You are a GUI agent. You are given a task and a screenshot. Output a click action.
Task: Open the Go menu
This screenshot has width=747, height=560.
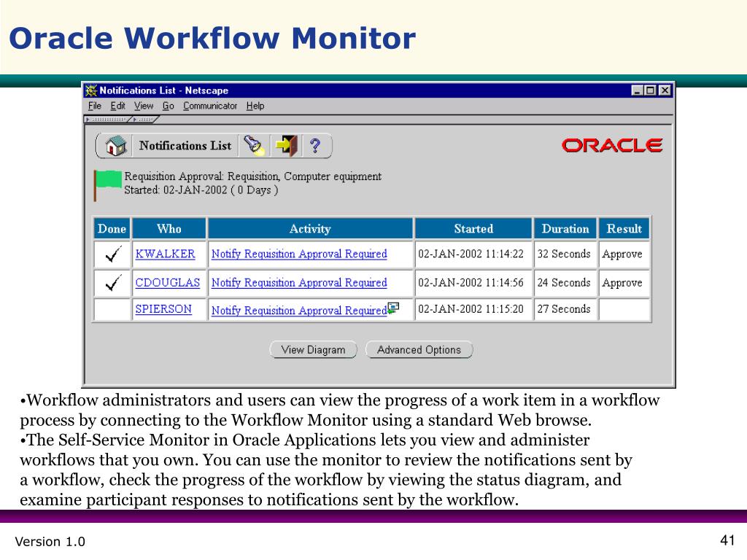tap(169, 106)
